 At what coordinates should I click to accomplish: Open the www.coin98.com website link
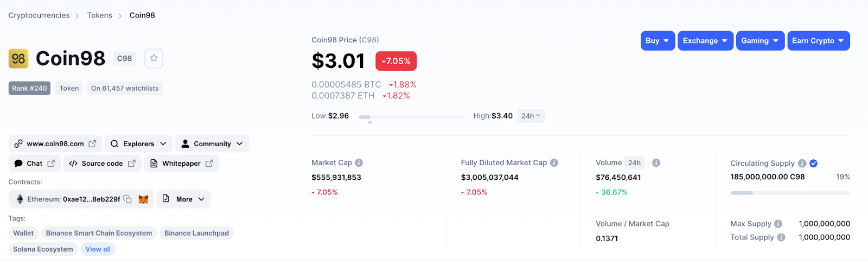pyautogui.click(x=55, y=144)
